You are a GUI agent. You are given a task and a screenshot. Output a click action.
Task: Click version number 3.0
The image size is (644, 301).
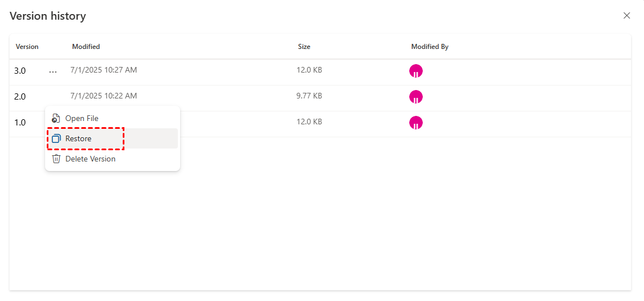pos(20,71)
